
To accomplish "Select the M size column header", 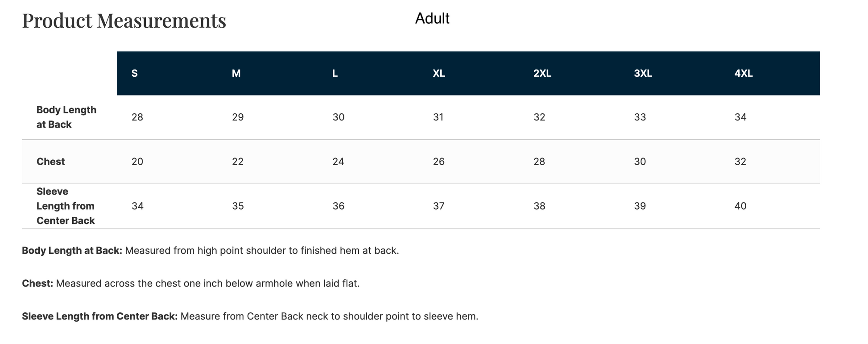I will 236,74.
